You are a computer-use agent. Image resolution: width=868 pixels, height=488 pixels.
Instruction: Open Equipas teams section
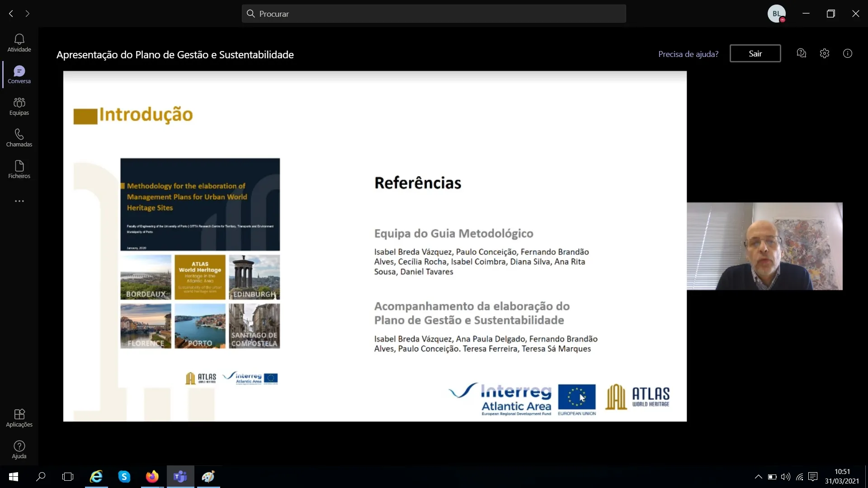19,106
